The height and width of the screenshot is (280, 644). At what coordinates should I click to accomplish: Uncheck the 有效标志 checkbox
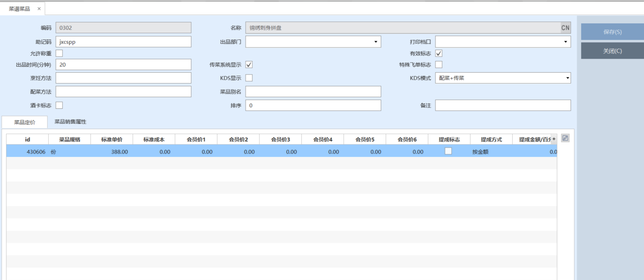pos(439,53)
